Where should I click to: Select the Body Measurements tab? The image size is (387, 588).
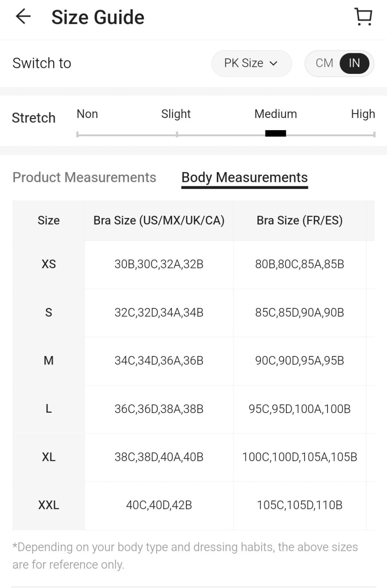244,178
